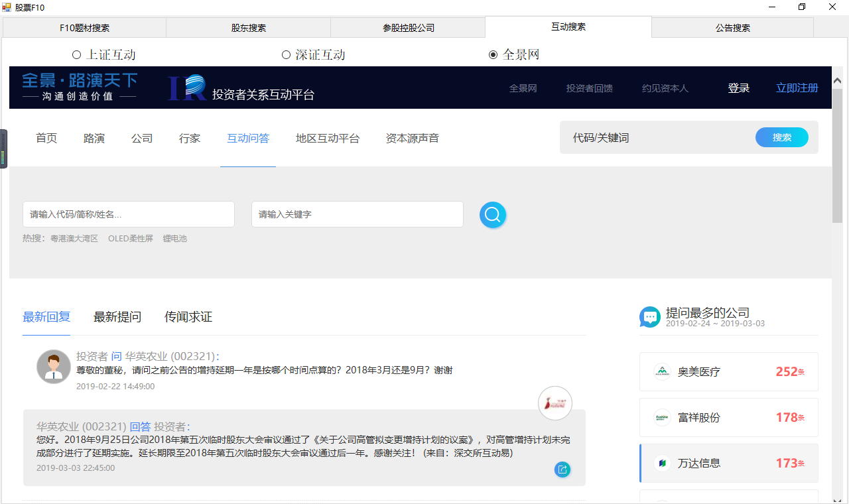Open the 奥美医疗 252条 card
The image size is (849, 504).
(729, 372)
